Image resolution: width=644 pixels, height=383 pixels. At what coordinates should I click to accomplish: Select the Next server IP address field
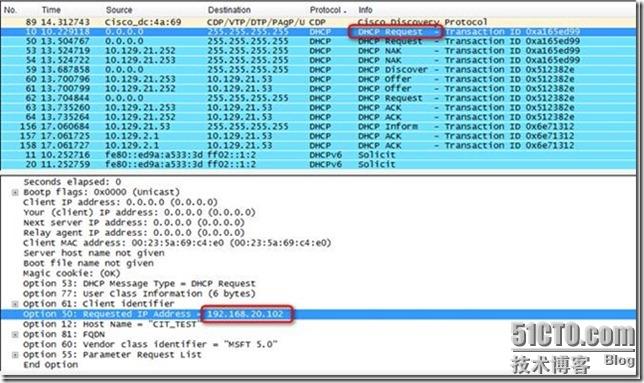pyautogui.click(x=134, y=222)
